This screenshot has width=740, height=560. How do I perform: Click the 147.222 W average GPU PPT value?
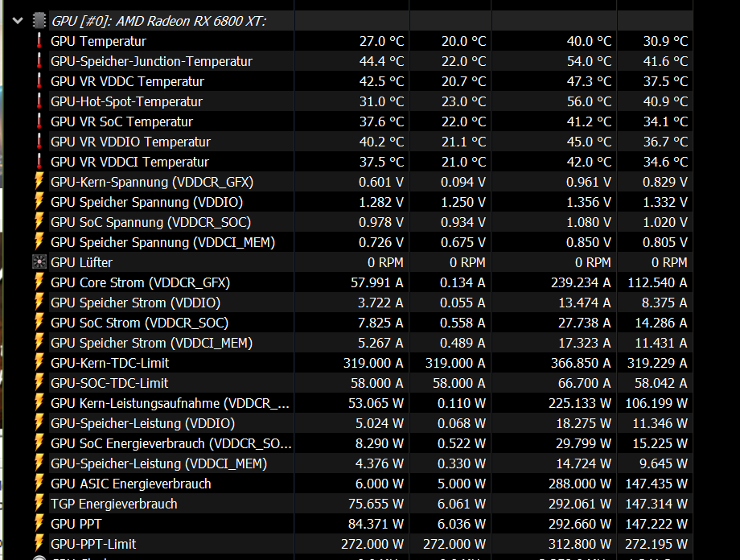pyautogui.click(x=656, y=524)
